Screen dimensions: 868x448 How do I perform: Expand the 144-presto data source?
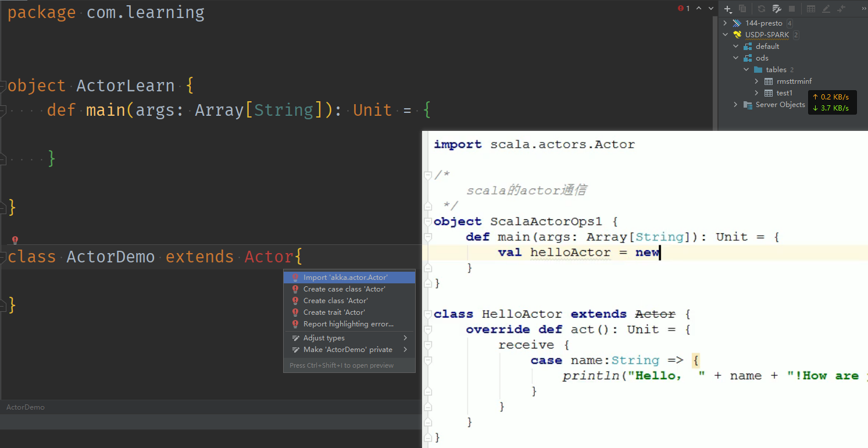click(x=724, y=23)
